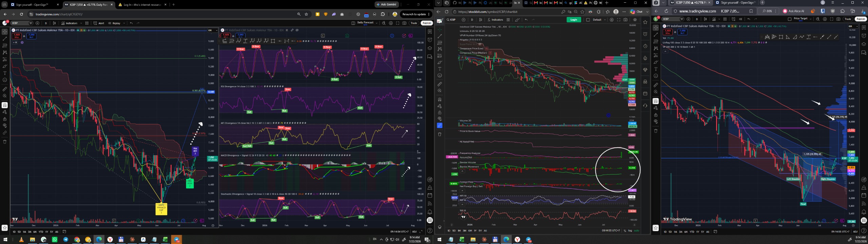Expand the Daily Forecast layout dropdown
This screenshot has width=868, height=244.
click(376, 23)
